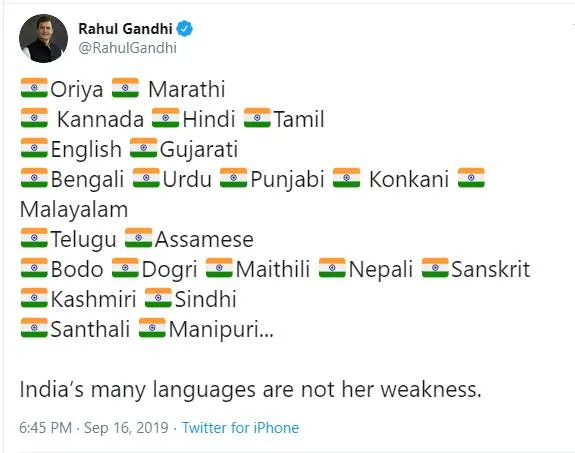575x453 pixels.
Task: Open the @RahulGandhi handle link
Action: [x=128, y=48]
